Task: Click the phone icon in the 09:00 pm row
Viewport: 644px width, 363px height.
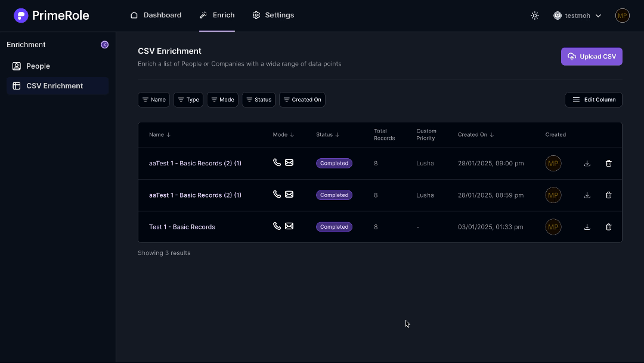Action: point(277,162)
